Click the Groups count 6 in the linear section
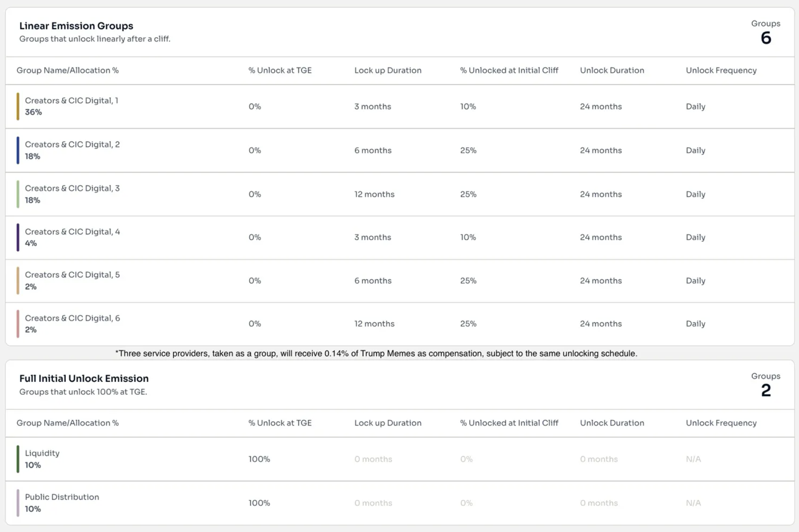The image size is (799, 532). coord(766,38)
